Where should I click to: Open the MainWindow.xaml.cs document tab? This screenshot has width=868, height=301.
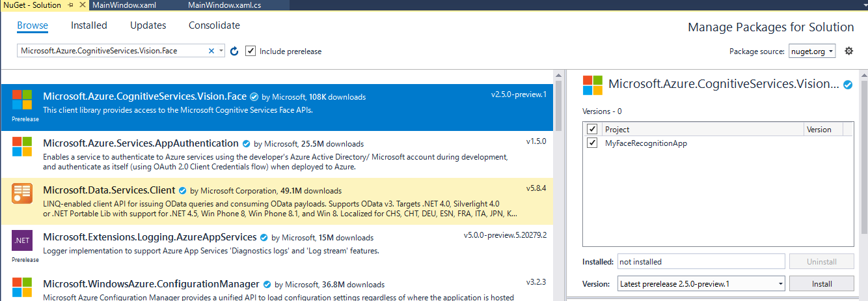click(224, 5)
